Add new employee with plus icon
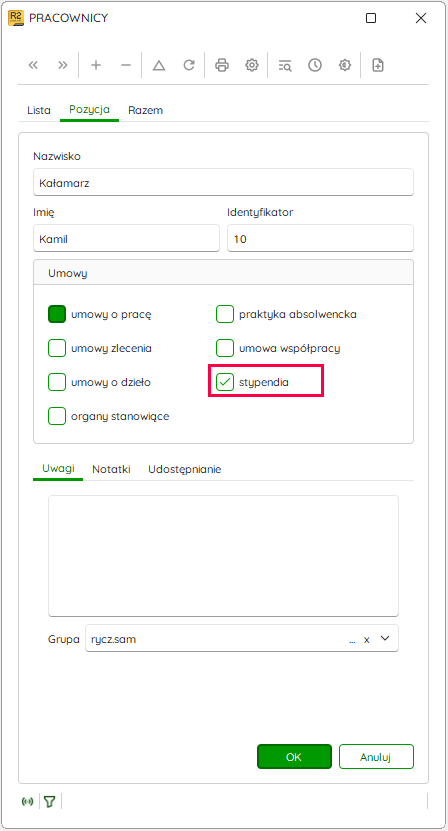The height and width of the screenshot is (831, 448). (96, 65)
